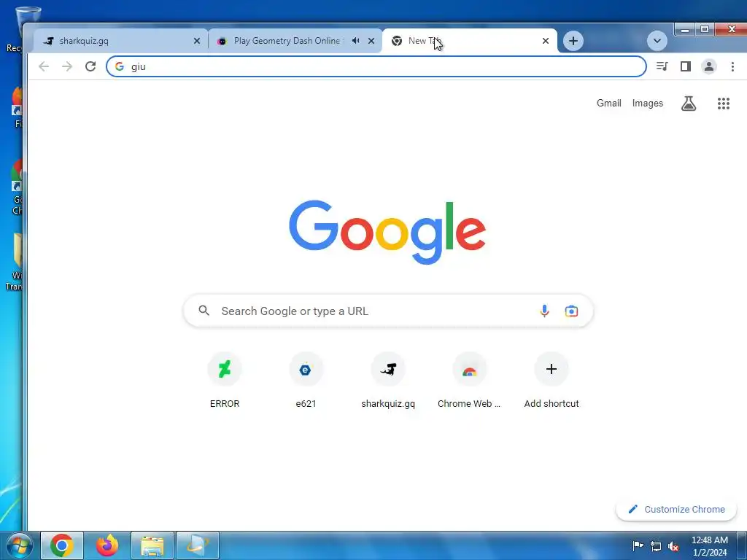Open the e621 shortcut tile

click(x=306, y=381)
